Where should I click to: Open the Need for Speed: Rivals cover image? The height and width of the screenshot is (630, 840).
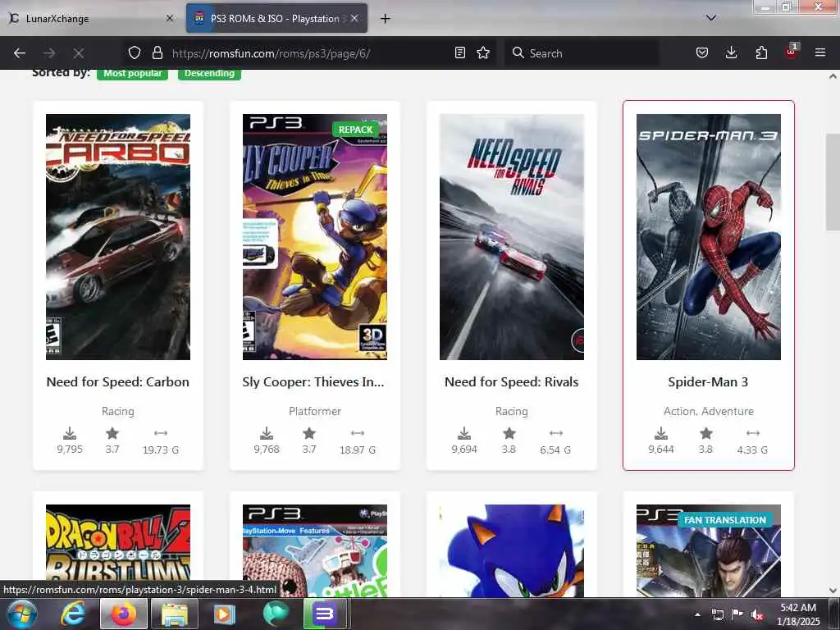tap(512, 237)
